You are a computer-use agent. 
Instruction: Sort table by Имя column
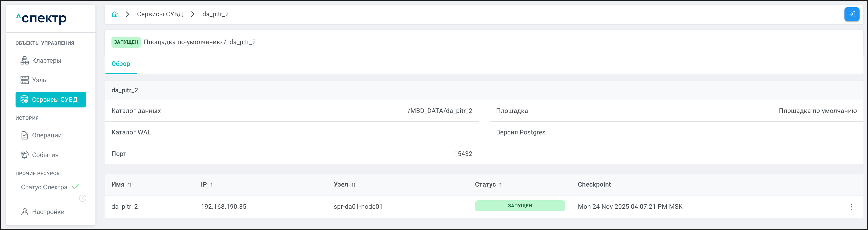pos(130,185)
